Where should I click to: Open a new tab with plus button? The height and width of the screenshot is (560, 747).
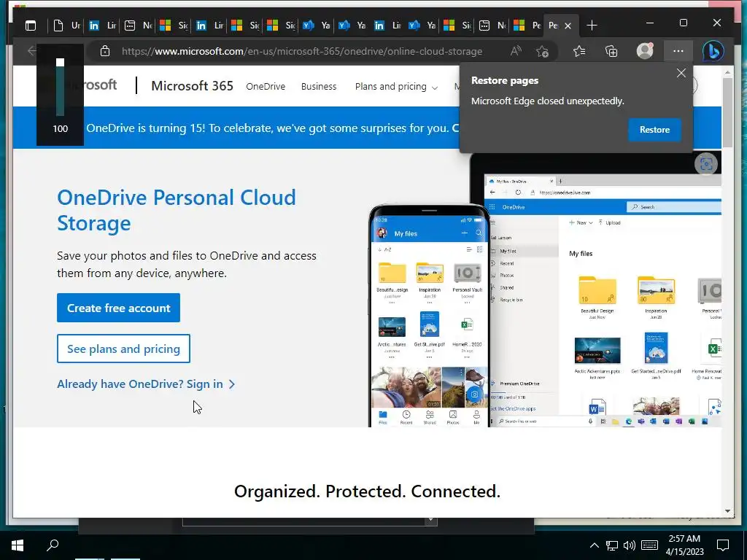coord(592,26)
